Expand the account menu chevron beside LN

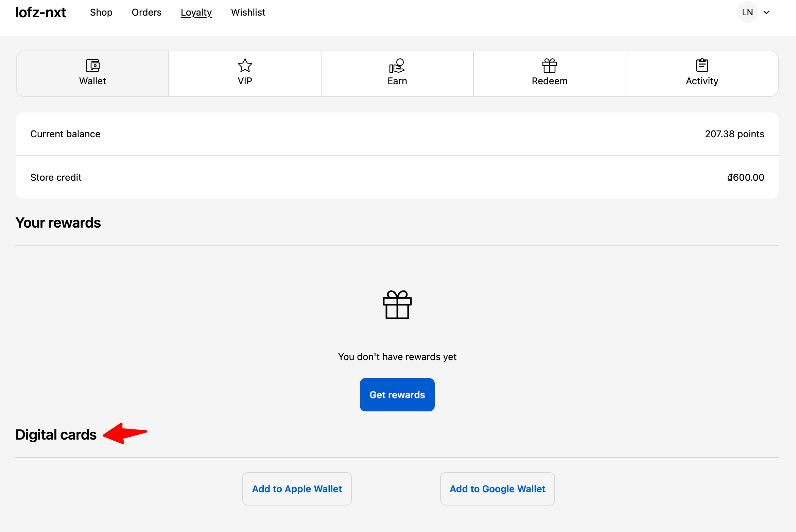coord(767,12)
